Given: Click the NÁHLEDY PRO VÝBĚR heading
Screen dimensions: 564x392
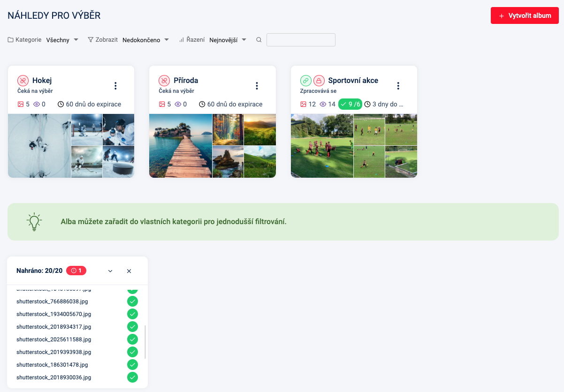Looking at the screenshot, I should (54, 15).
